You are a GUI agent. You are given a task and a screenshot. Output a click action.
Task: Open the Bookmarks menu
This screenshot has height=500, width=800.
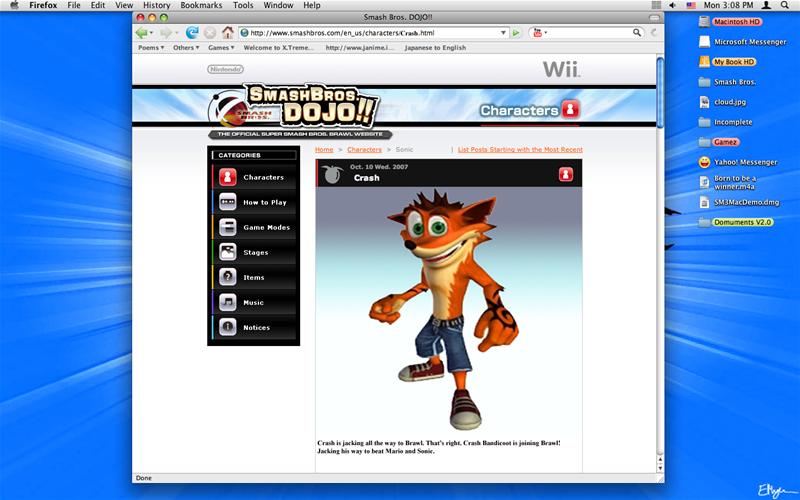201,5
